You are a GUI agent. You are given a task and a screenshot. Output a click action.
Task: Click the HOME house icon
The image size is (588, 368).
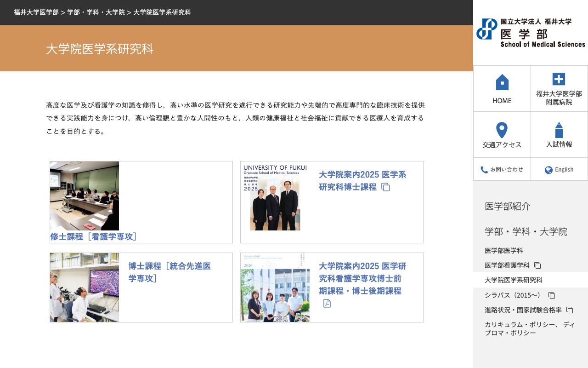click(502, 82)
